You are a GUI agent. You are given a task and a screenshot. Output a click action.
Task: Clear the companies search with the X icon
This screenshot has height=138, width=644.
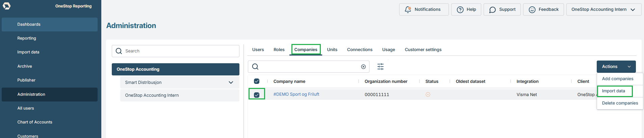363,67
